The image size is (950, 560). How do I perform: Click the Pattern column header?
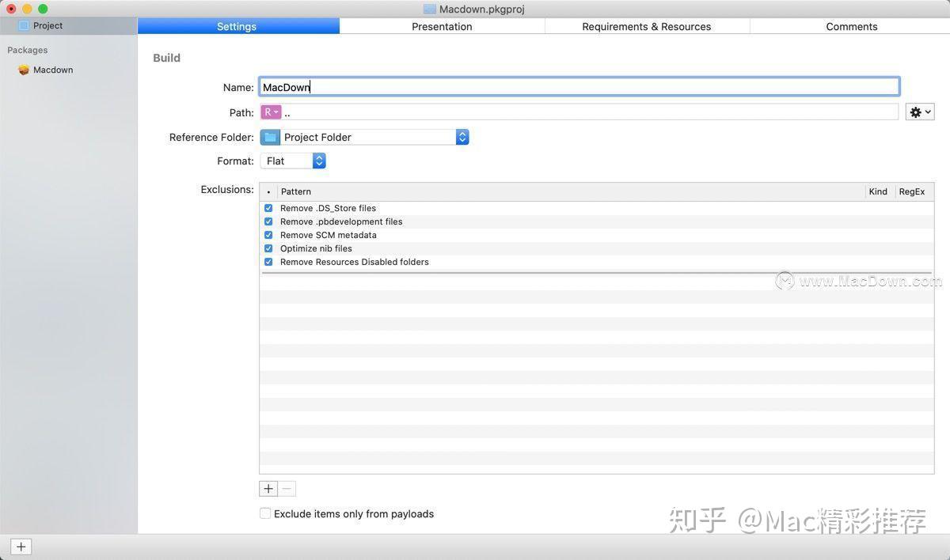coord(295,191)
